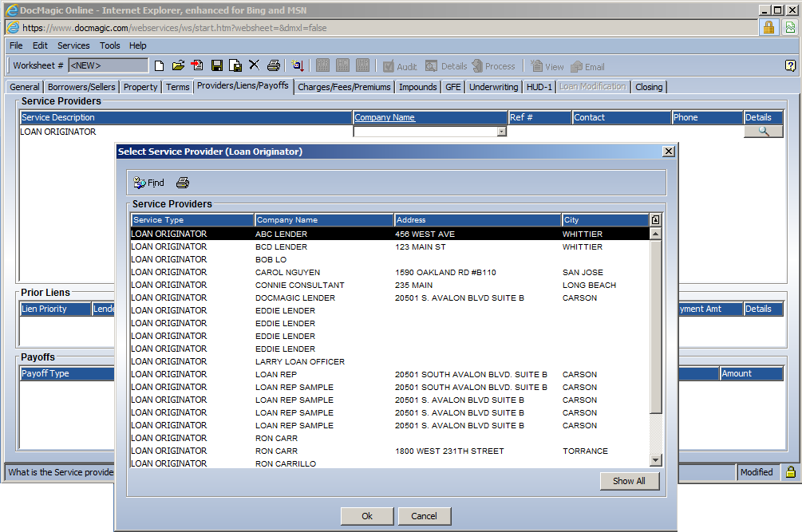Click the gold padlock in the address bar
This screenshot has height=532, width=802.
pos(768,27)
